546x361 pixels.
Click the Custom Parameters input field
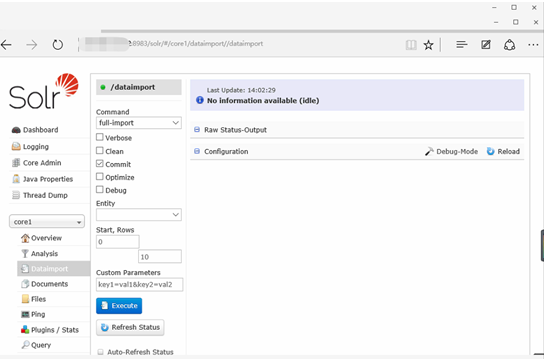pos(139,284)
